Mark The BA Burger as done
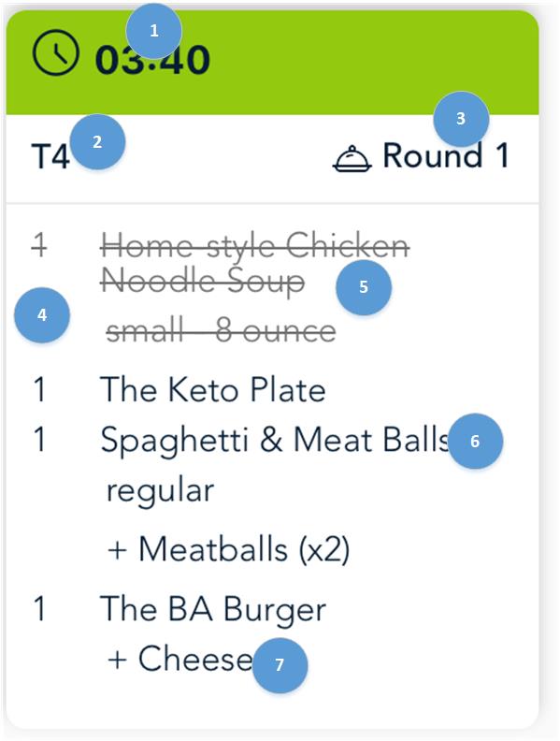560x741 pixels. (x=213, y=609)
